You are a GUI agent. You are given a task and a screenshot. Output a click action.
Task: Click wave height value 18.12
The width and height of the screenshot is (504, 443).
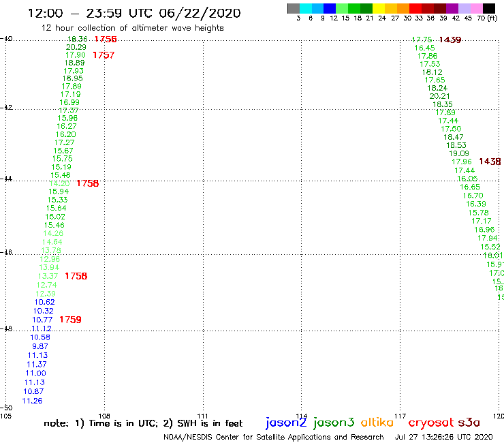(x=432, y=72)
